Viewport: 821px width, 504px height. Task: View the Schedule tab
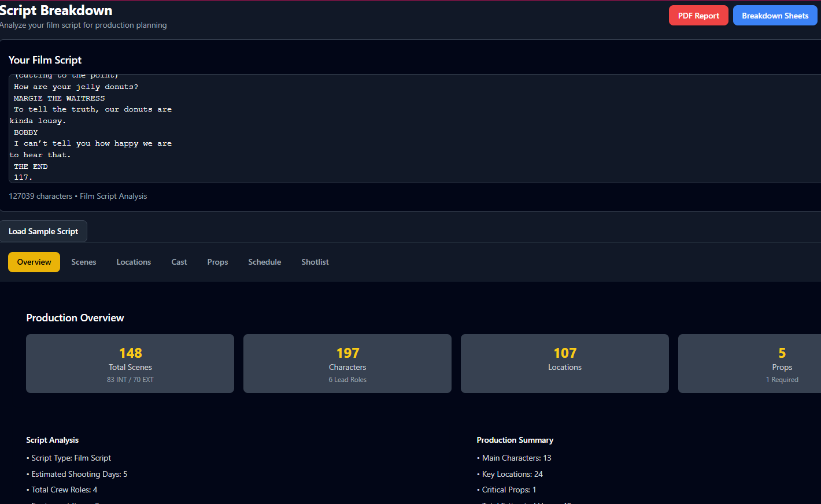(x=265, y=262)
